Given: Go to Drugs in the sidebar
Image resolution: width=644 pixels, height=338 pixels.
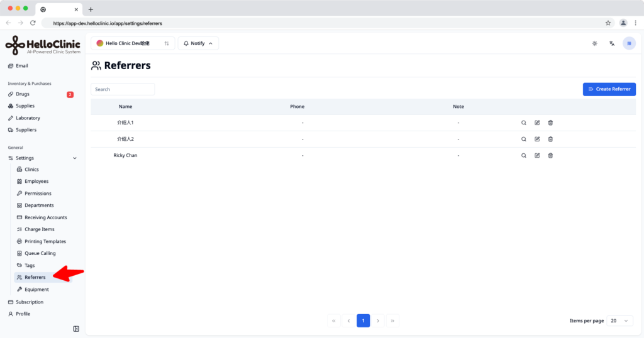Looking at the screenshot, I should [x=22, y=94].
